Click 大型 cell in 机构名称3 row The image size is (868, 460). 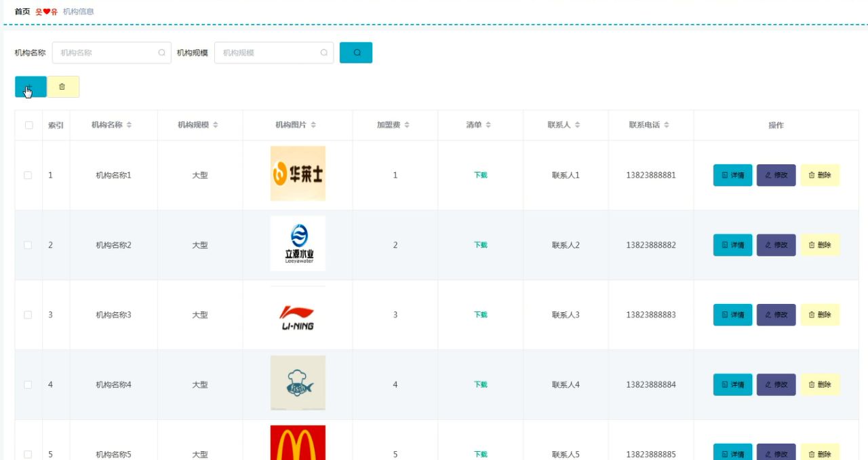click(x=200, y=315)
